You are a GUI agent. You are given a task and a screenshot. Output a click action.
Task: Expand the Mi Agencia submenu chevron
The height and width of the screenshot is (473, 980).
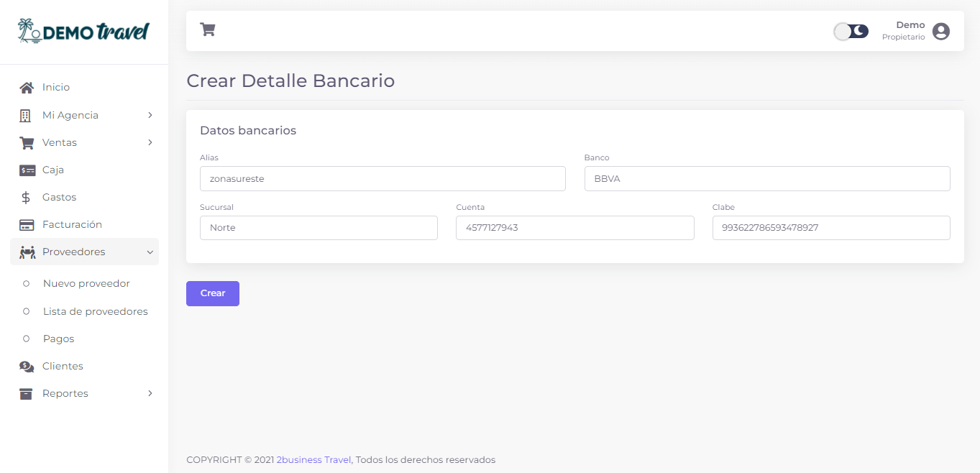click(150, 115)
